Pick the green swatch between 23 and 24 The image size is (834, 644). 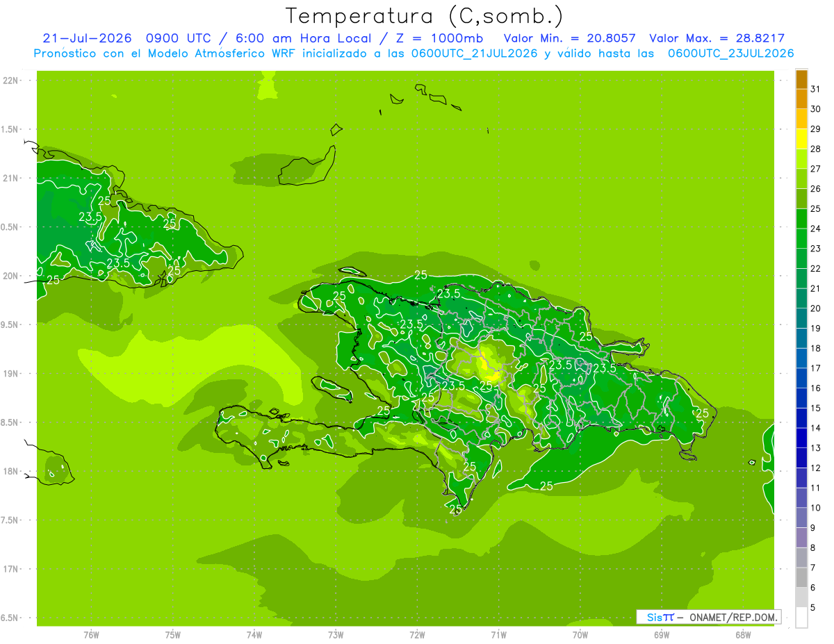click(x=801, y=238)
